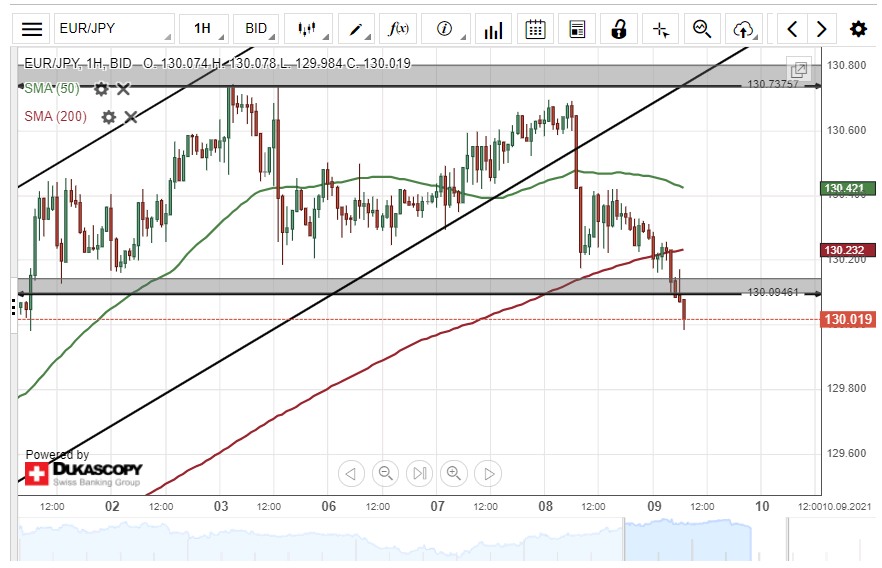Select the SMA (200) legend label

click(x=56, y=116)
